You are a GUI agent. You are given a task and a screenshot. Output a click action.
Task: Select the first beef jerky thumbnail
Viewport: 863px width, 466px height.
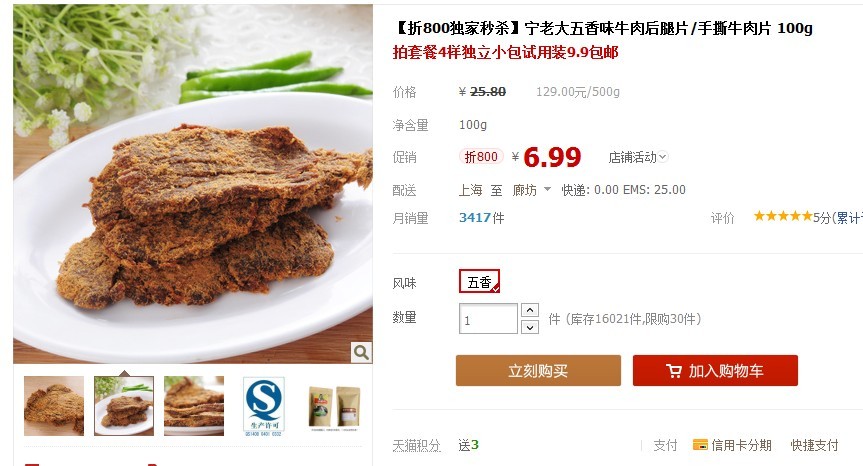(x=54, y=406)
